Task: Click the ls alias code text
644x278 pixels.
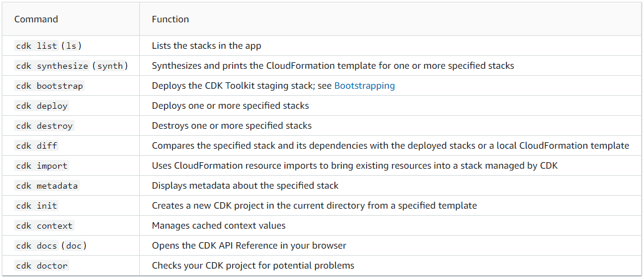Action: pos(75,46)
